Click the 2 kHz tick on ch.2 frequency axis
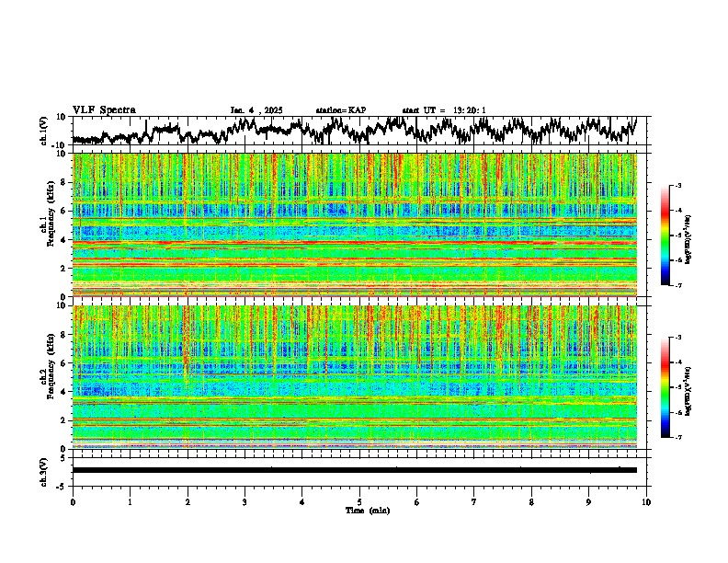Screen dimensions: 728x563 [x=64, y=420]
